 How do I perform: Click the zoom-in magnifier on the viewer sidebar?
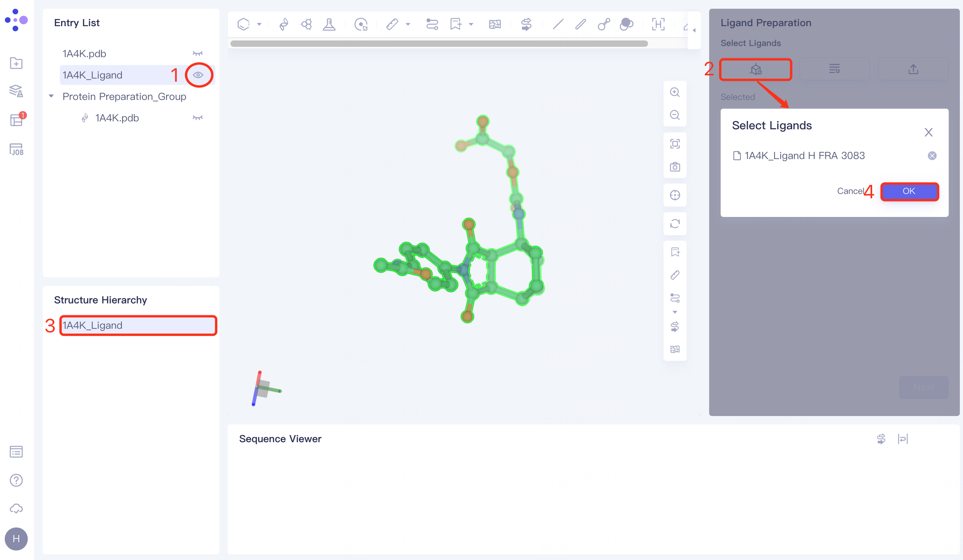pos(675,92)
